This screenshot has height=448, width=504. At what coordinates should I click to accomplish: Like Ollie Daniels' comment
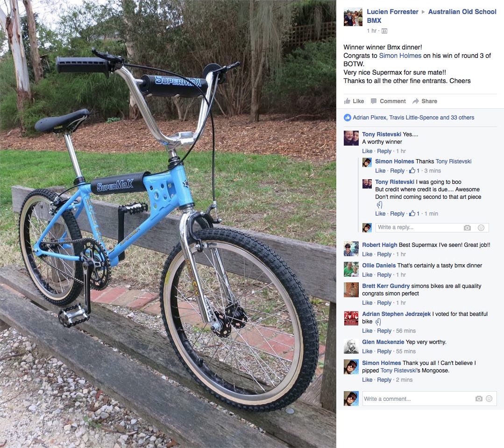367,274
